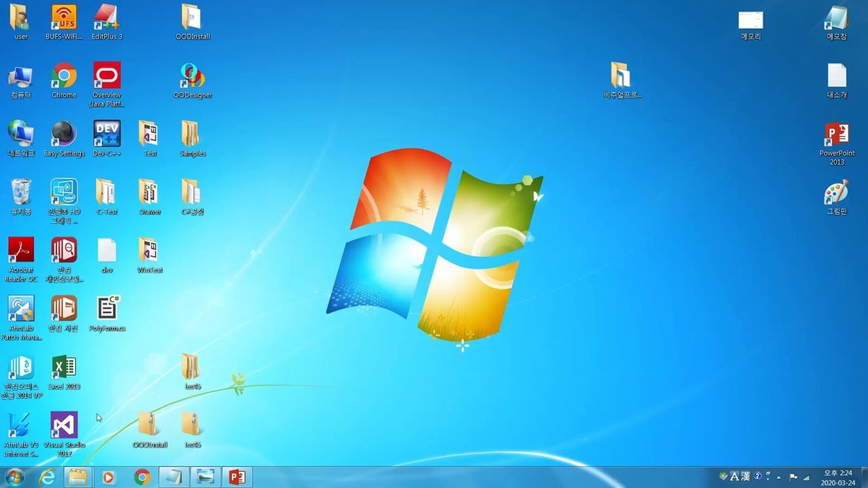Open Action Center flag icon
Viewport: 868px width, 488px height.
tap(793, 477)
